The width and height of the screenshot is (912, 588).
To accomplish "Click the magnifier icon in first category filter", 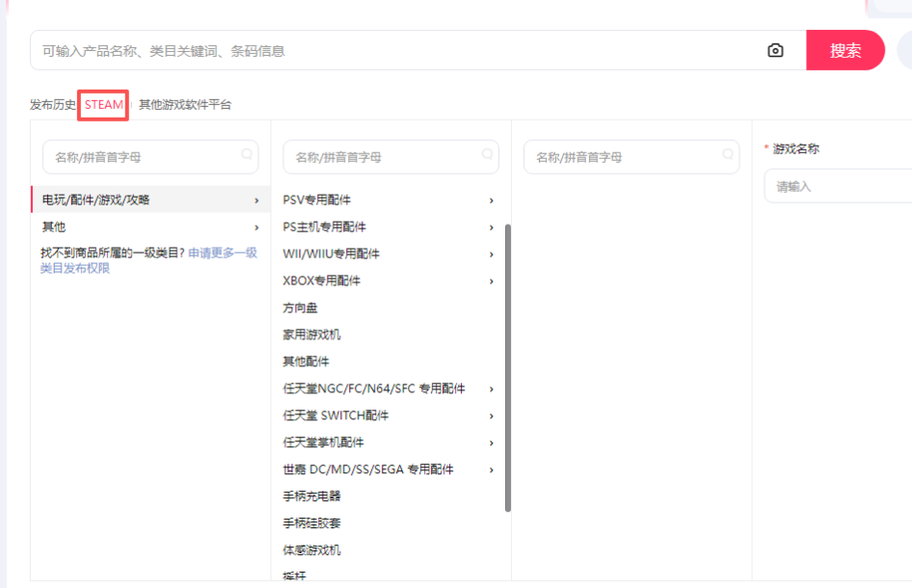I will [247, 154].
